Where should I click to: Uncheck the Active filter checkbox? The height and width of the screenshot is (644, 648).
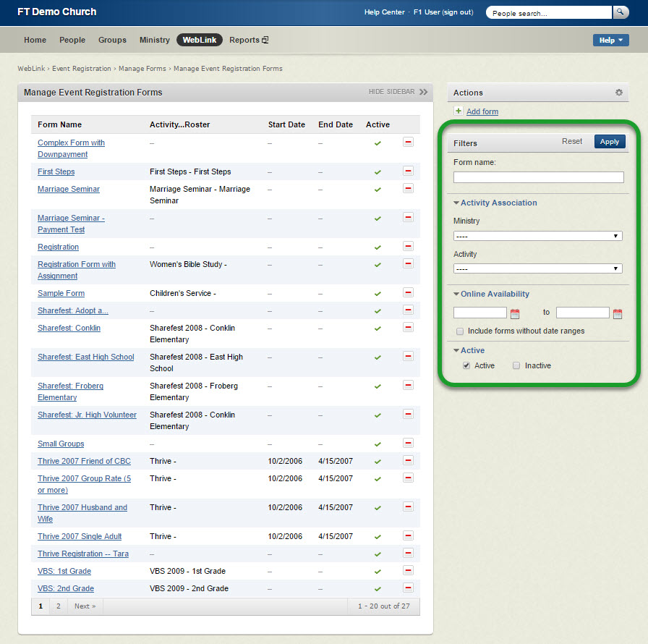coord(466,365)
